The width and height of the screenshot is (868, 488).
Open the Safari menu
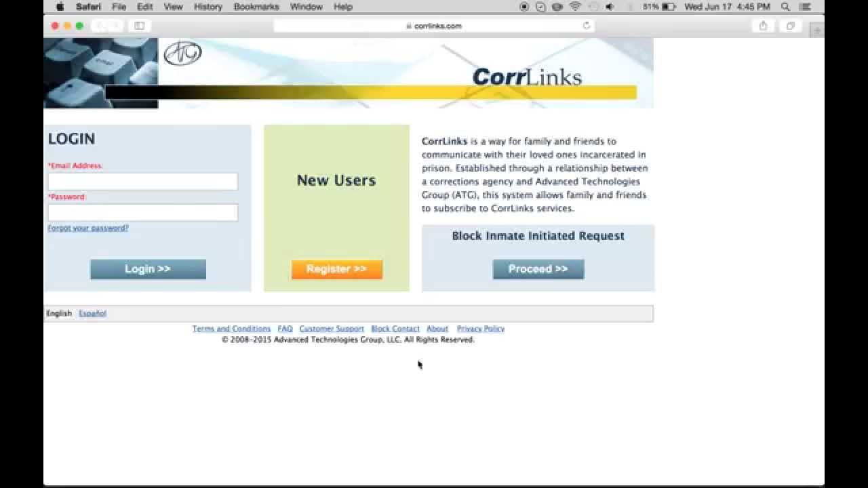pos(89,7)
